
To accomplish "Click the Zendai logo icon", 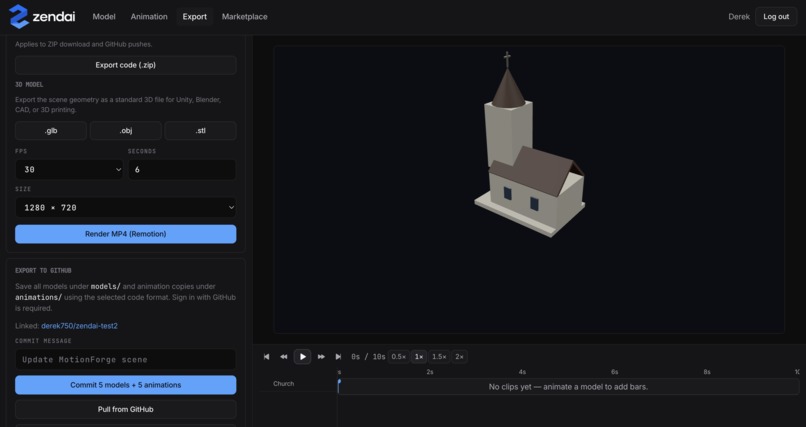I will (x=19, y=16).
